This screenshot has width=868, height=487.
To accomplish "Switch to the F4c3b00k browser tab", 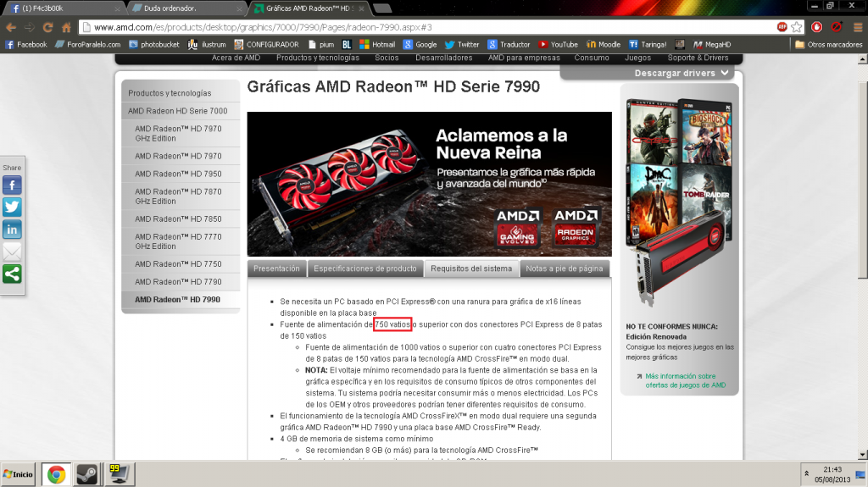I will tap(65, 8).
